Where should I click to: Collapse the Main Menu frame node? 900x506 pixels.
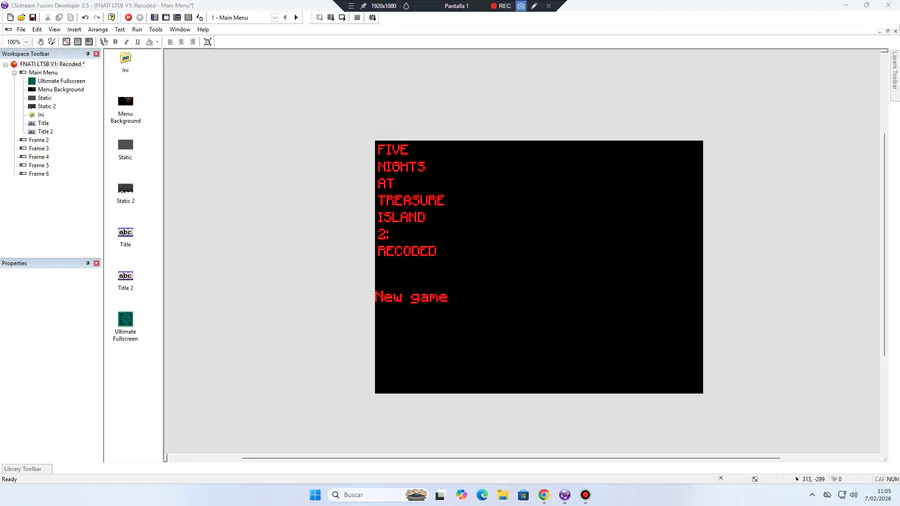coord(14,73)
